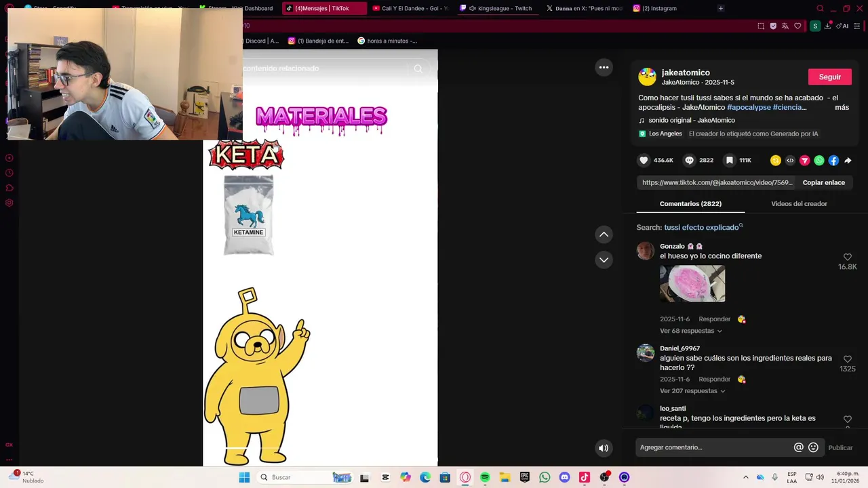The height and width of the screenshot is (488, 868).
Task: Go to next video with down arrow
Action: (x=604, y=260)
